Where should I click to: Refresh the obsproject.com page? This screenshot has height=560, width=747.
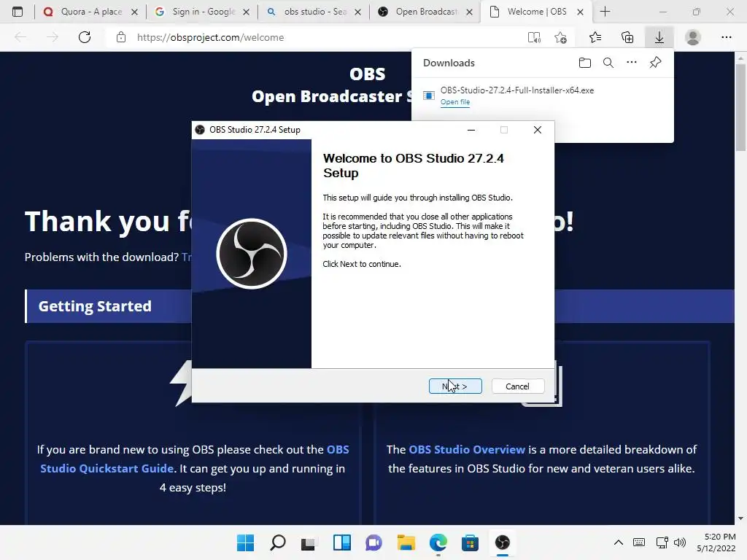coord(85,37)
